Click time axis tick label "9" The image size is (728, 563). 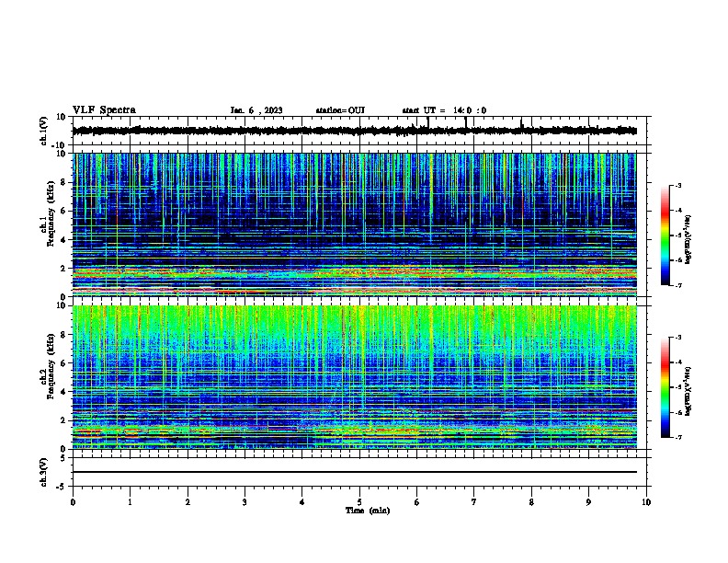pyautogui.click(x=588, y=501)
